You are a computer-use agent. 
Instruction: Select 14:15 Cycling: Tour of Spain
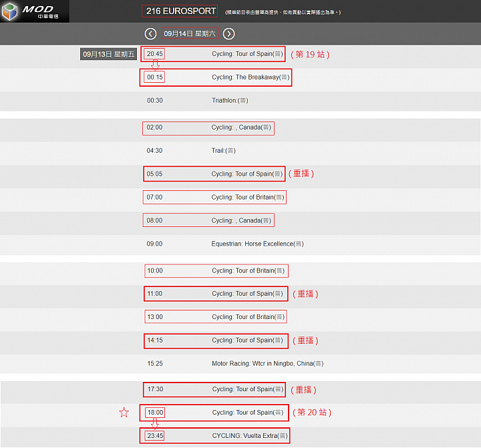[216, 341]
